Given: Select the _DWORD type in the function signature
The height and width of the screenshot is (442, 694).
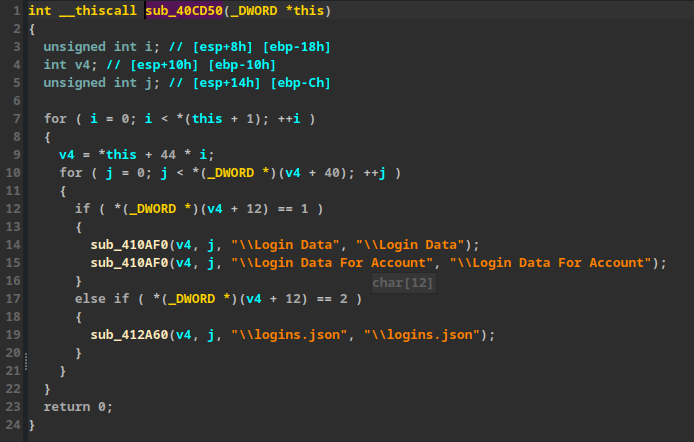Looking at the screenshot, I should pos(254,10).
